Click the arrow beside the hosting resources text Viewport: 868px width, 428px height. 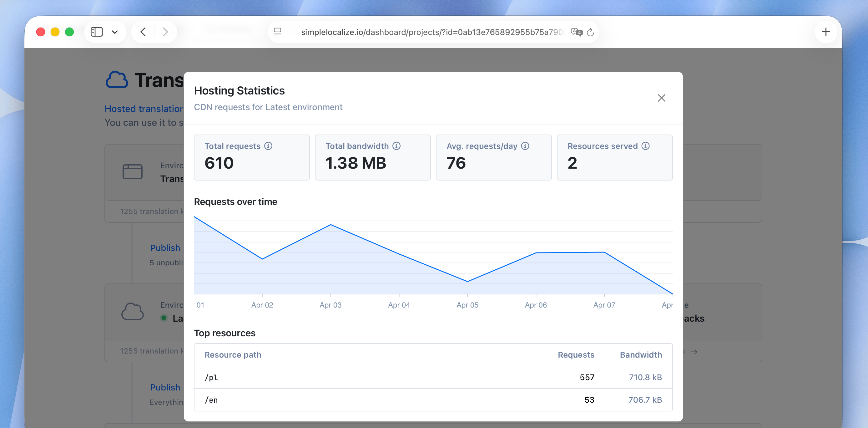694,352
